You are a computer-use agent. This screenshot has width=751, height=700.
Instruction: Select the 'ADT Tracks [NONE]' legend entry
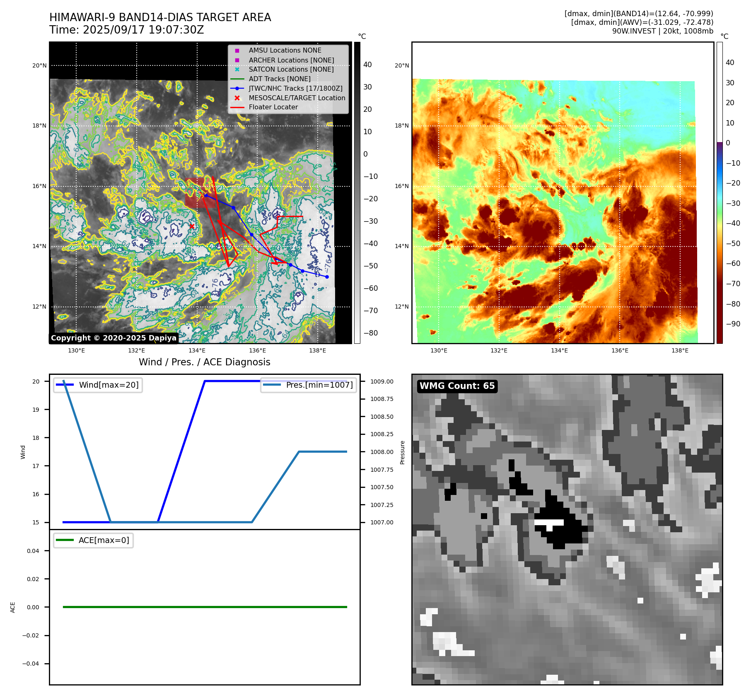click(x=280, y=79)
